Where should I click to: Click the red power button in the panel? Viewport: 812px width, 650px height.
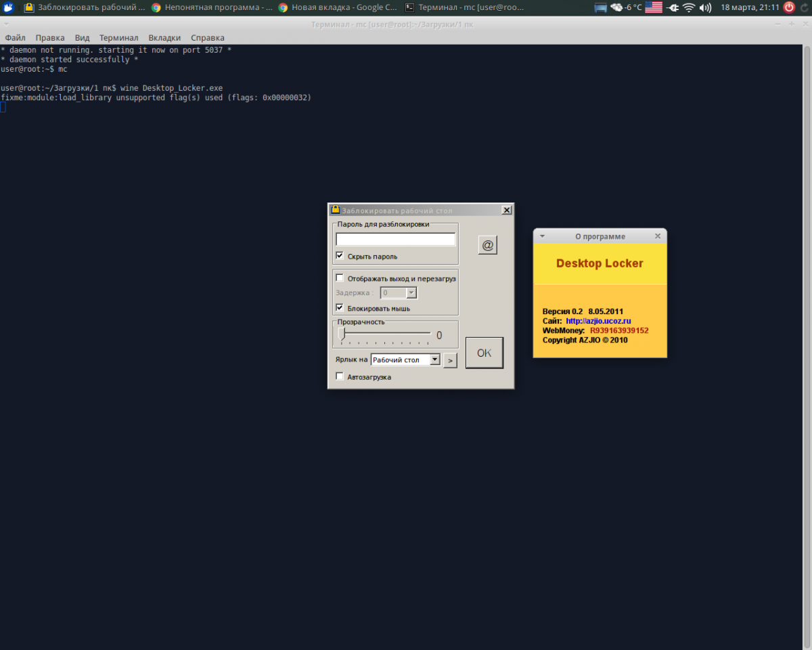pyautogui.click(x=789, y=7)
